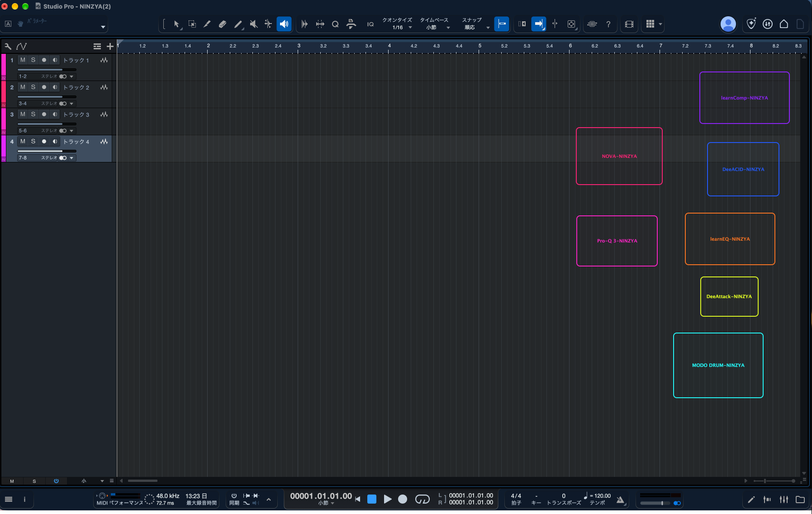Select the Split tool
The height and width of the screenshot is (514, 812).
[207, 24]
